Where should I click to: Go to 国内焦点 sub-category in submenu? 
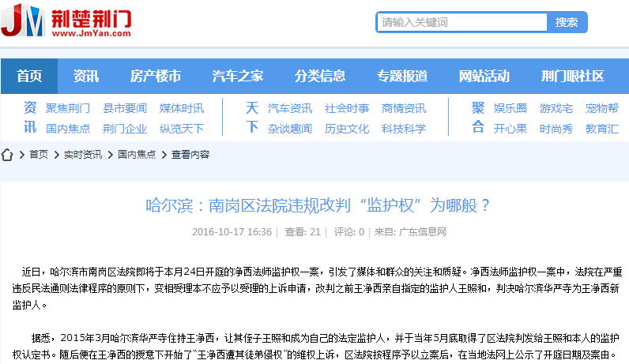point(68,129)
